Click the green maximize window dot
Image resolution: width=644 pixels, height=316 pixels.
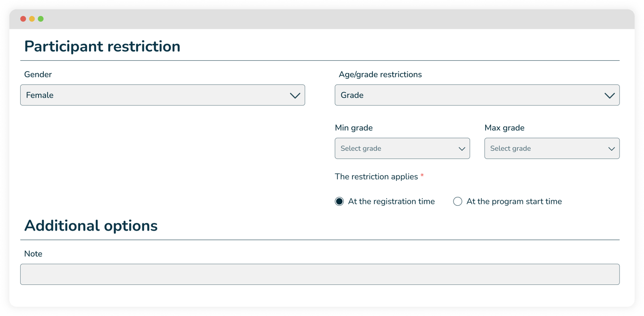(41, 19)
